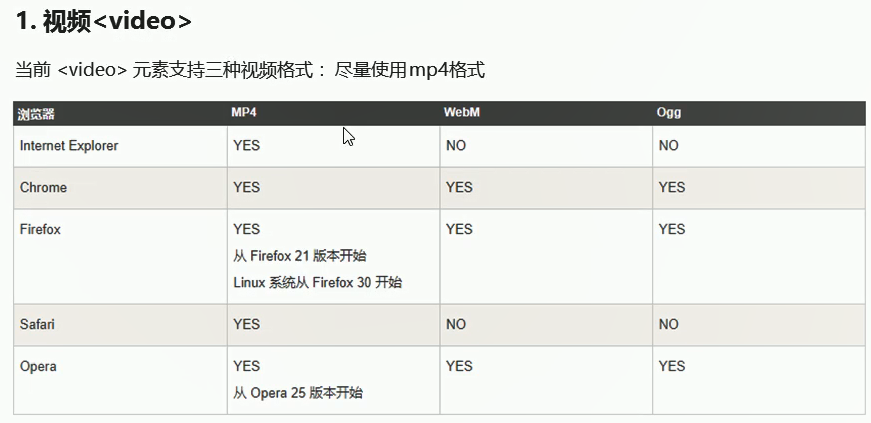871x423 pixels.
Task: Click Safari's WebM NO cell
Action: 456,324
